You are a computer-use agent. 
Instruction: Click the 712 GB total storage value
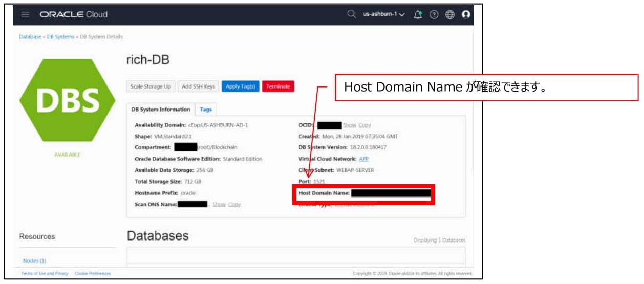[x=194, y=182]
